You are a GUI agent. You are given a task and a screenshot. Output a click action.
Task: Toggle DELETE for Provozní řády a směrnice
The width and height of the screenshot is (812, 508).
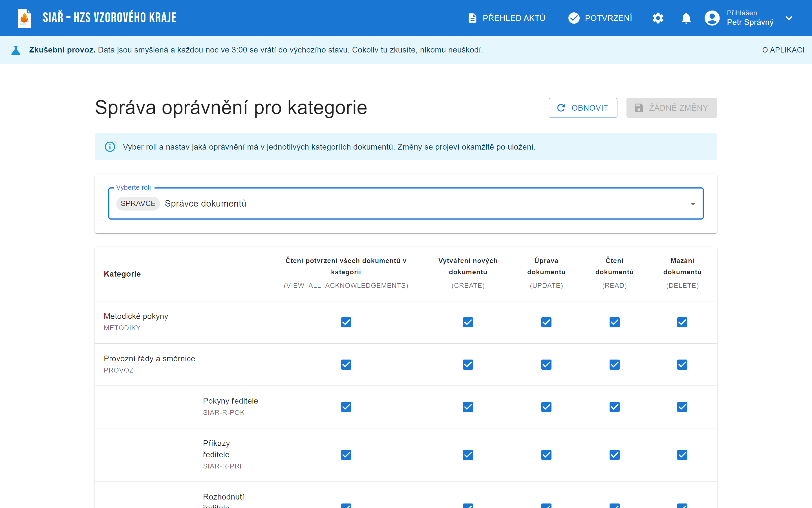coord(682,365)
